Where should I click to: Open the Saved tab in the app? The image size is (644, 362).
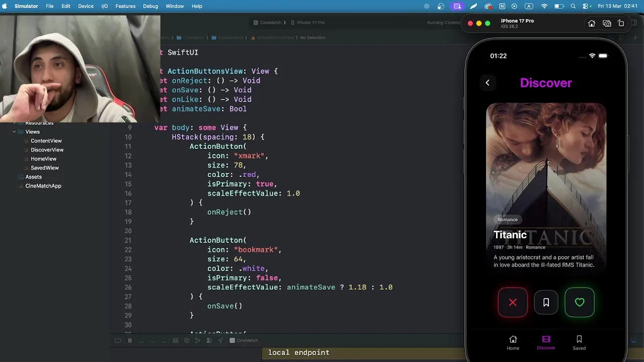point(579,342)
